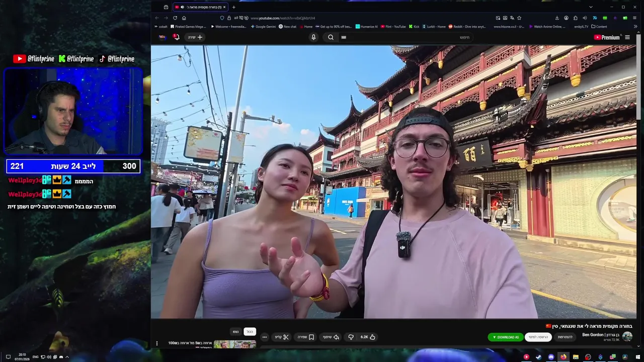This screenshot has height=362, width=644.
Task: Click the YouTube Create button with plus
Action: point(195,37)
